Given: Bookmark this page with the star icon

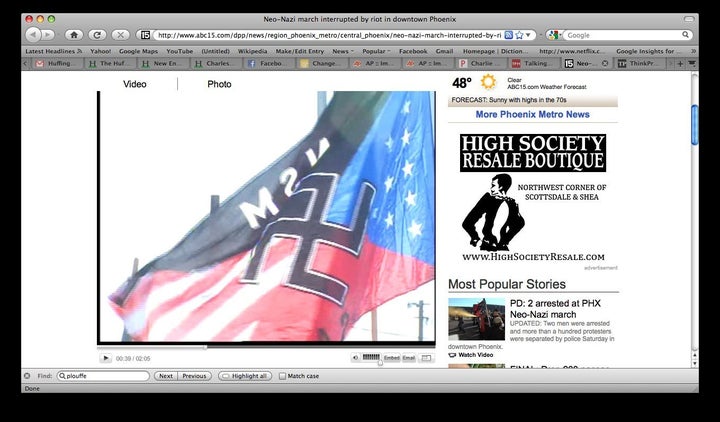Looking at the screenshot, I should pyautogui.click(x=519, y=35).
